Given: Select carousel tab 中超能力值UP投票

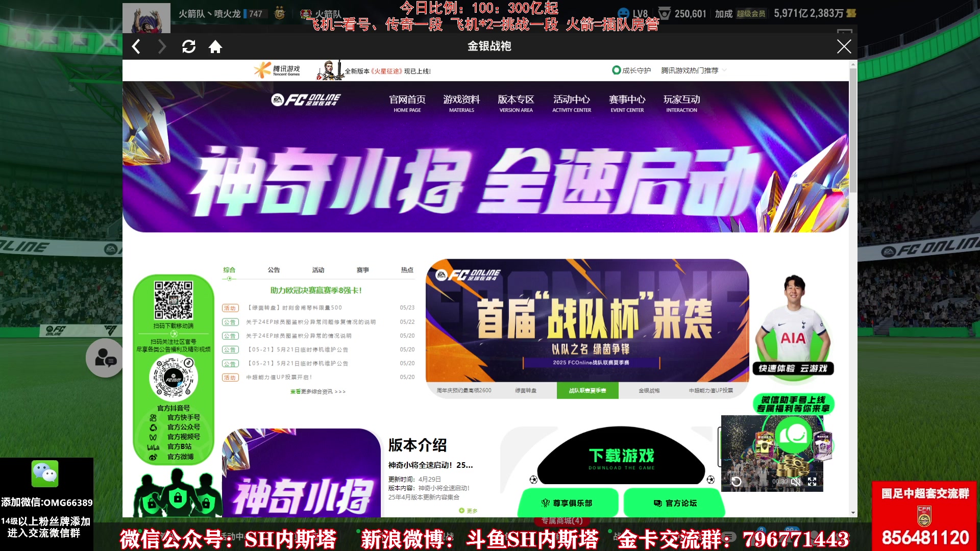Looking at the screenshot, I should (711, 390).
